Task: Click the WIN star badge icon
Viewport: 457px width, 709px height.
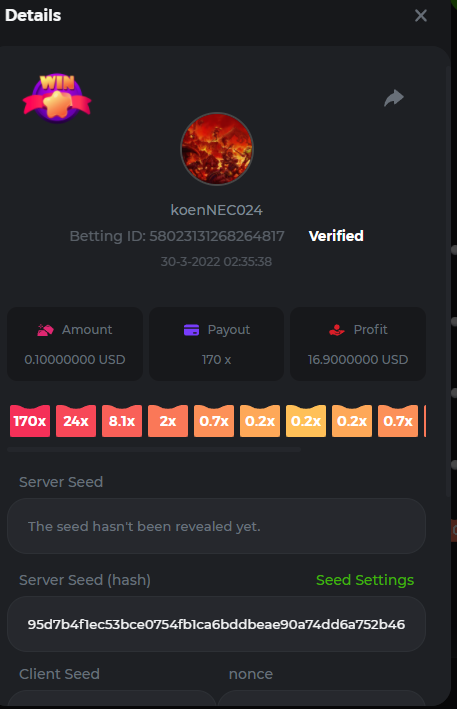Action: (x=57, y=99)
